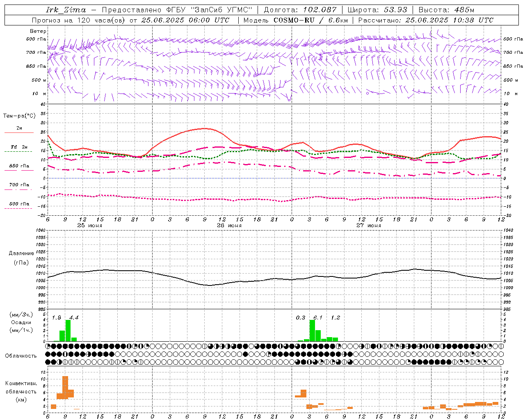Click the 6.1 precipitation total
Viewport: 525px width, 420px height.
tap(318, 317)
